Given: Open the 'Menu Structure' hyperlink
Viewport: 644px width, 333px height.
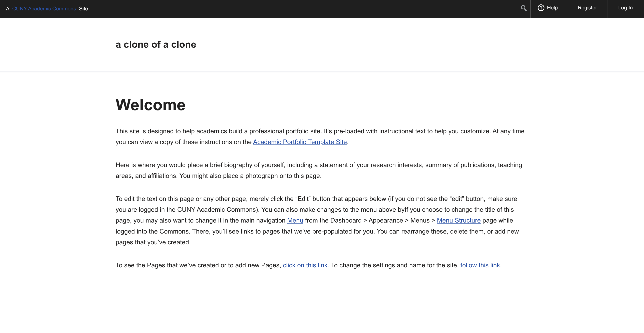Looking at the screenshot, I should [x=458, y=221].
